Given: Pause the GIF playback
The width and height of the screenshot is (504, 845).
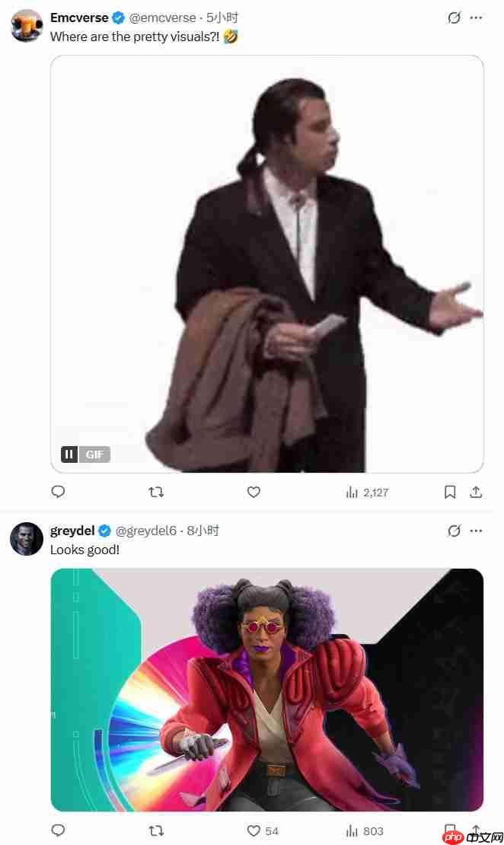Looking at the screenshot, I should (x=69, y=454).
